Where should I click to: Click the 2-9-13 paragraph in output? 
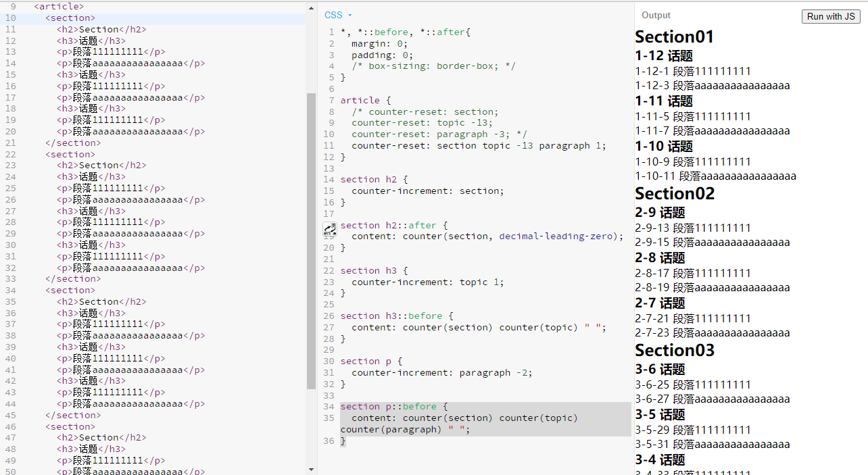pos(692,228)
